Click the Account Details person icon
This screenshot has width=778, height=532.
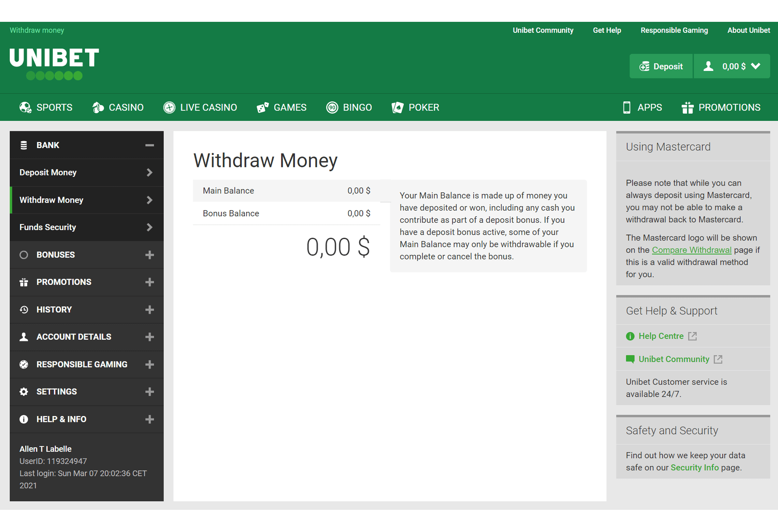coord(24,337)
